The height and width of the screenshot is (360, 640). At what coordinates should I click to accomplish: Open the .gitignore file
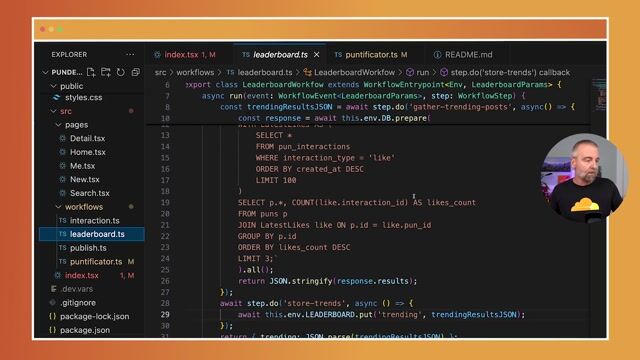[x=78, y=303]
